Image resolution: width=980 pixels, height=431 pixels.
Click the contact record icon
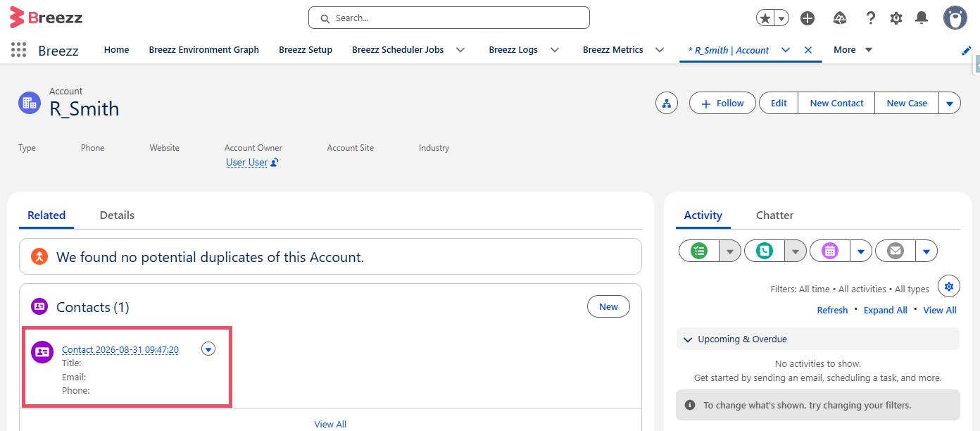click(x=42, y=351)
